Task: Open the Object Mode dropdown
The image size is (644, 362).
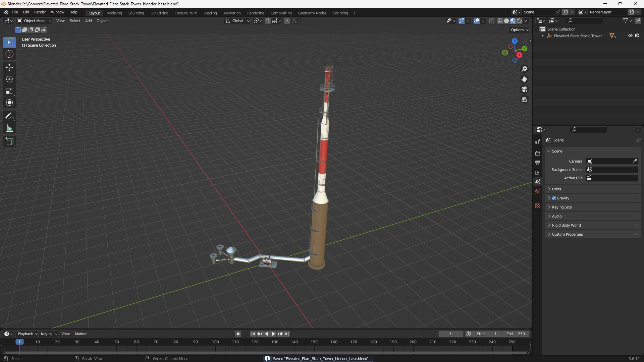Action: pyautogui.click(x=34, y=21)
